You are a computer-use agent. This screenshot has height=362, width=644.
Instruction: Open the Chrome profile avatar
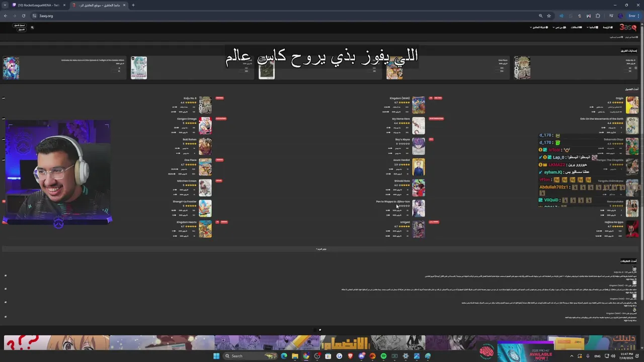pyautogui.click(x=620, y=16)
